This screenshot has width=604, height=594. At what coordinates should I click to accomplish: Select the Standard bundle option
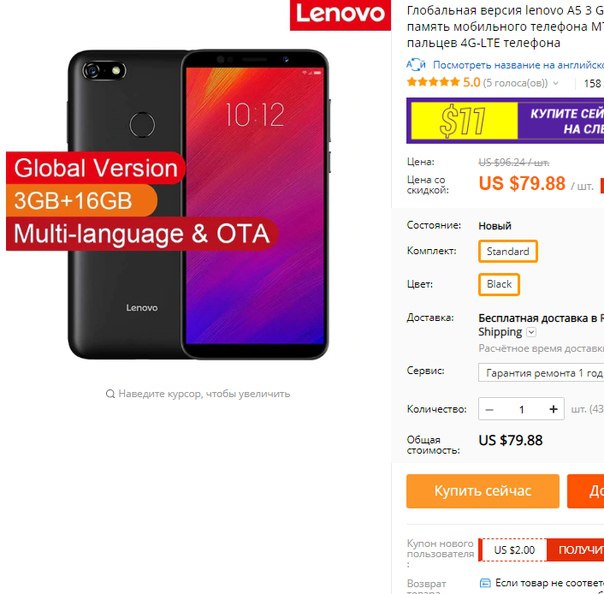tap(508, 252)
